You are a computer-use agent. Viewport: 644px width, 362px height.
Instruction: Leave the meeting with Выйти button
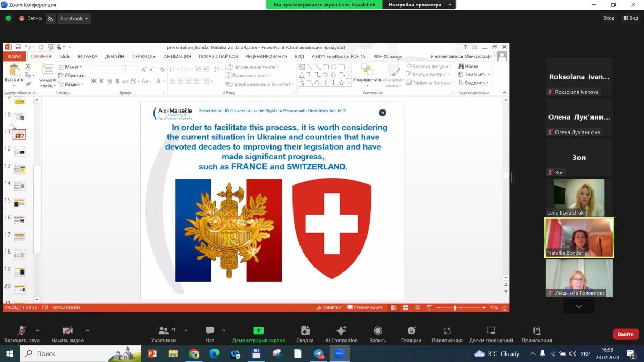pos(625,334)
